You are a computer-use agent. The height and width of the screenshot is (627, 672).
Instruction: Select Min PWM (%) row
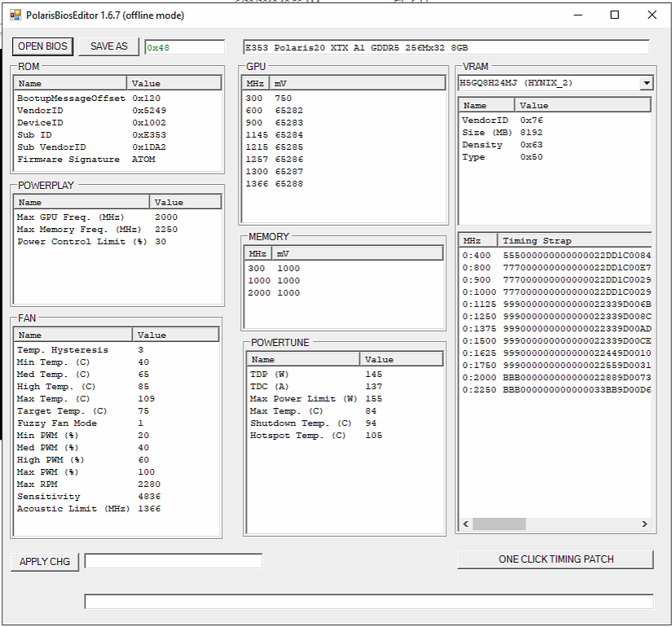(83, 436)
